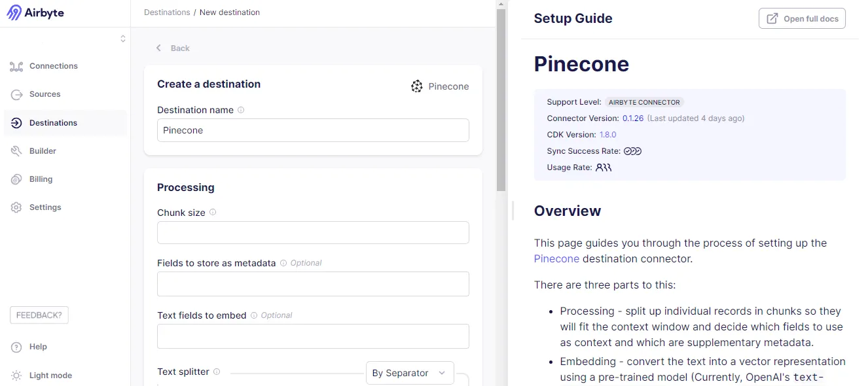Click the panel resize handle
The image size is (868, 386).
point(513,210)
